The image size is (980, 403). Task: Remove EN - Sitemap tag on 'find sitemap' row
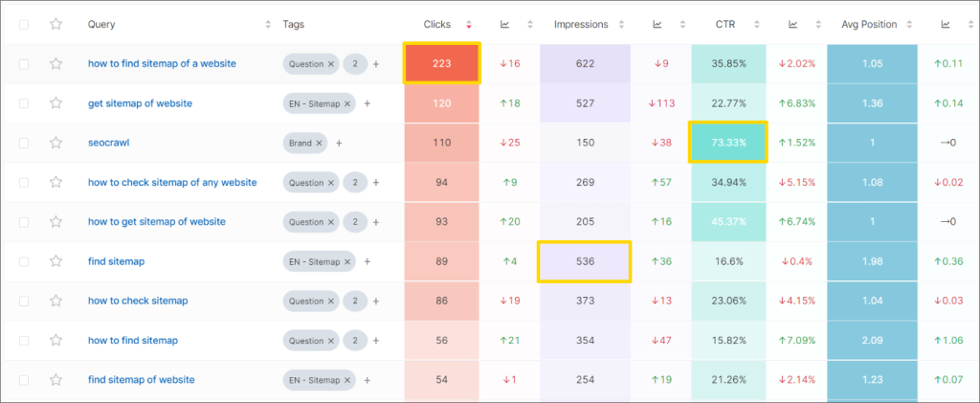coord(346,261)
